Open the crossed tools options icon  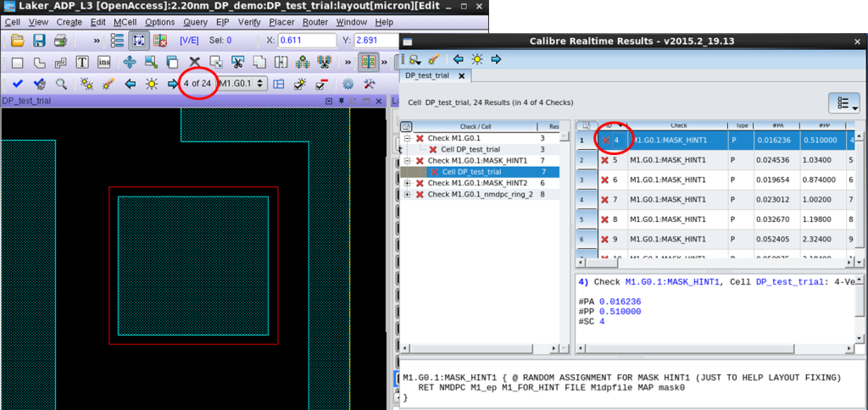click(370, 84)
